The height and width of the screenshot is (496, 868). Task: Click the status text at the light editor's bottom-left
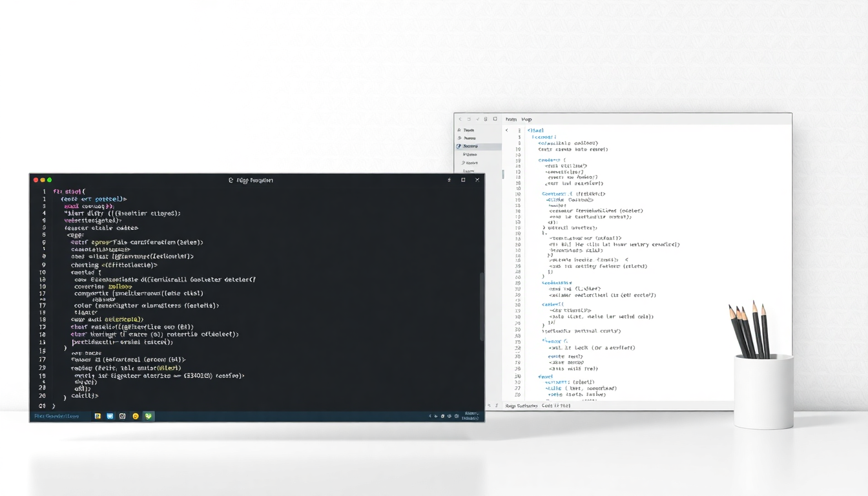(521, 406)
